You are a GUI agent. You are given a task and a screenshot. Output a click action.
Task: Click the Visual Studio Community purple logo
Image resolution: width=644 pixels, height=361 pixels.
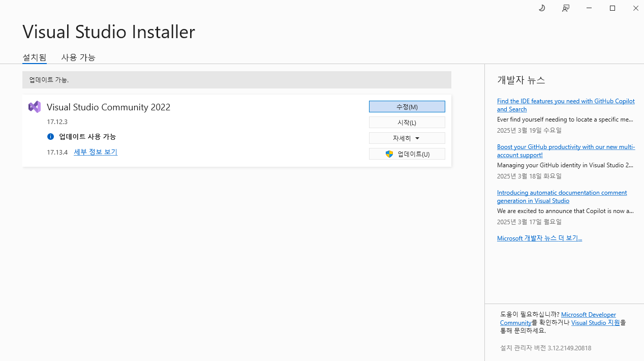coord(35,107)
